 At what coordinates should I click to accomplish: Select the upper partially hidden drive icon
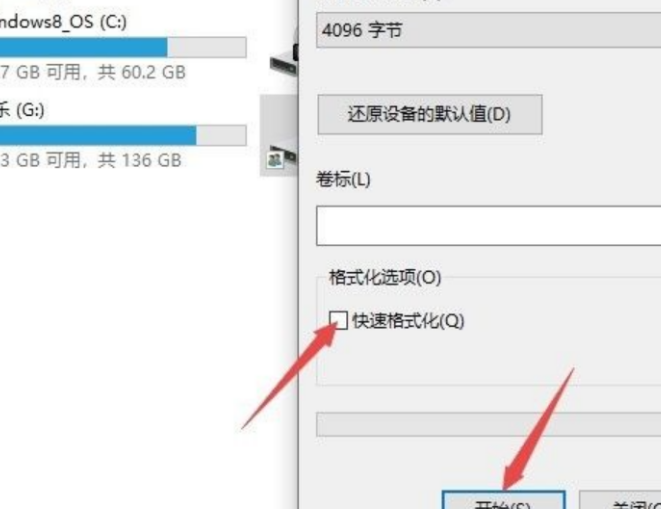coord(285,58)
